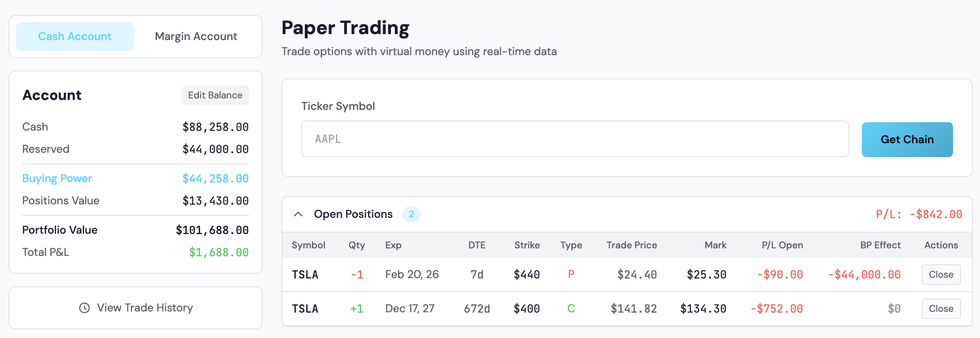Open the Edit Balance dialog
980x338 pixels.
click(x=215, y=95)
